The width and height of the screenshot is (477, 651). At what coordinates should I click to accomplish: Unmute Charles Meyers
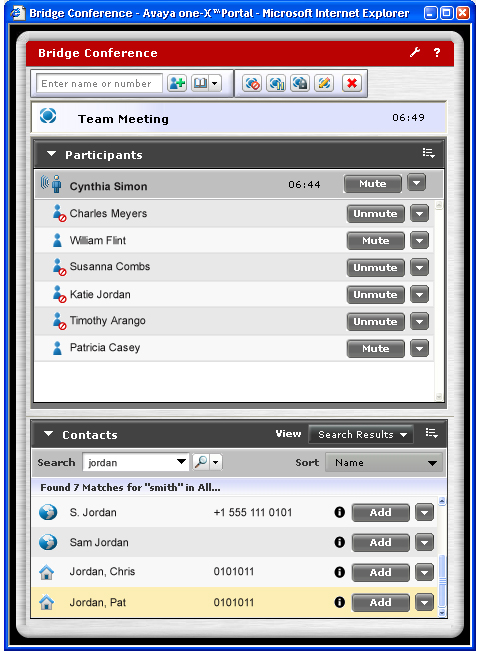[375, 214]
